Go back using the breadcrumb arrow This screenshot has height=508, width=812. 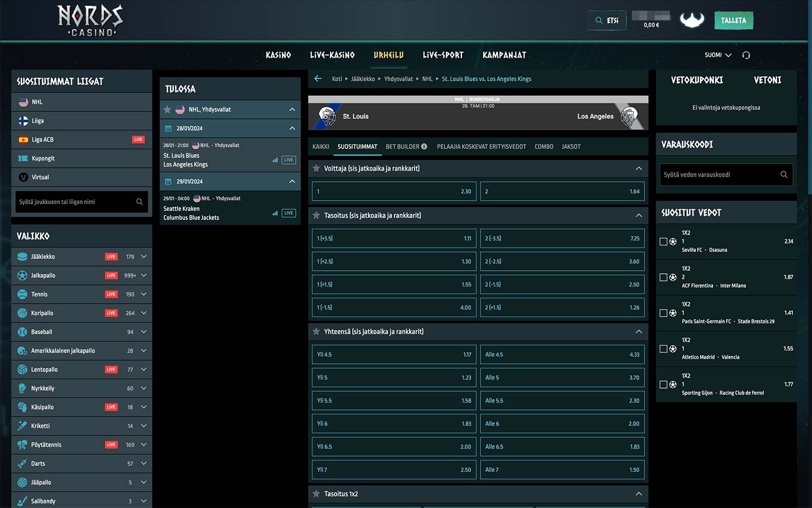pos(318,79)
